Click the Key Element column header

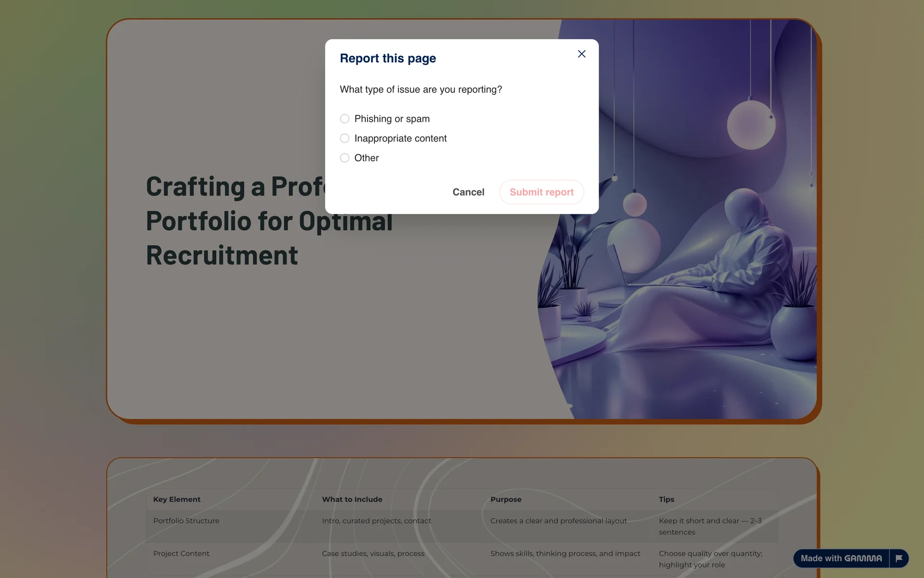click(177, 499)
